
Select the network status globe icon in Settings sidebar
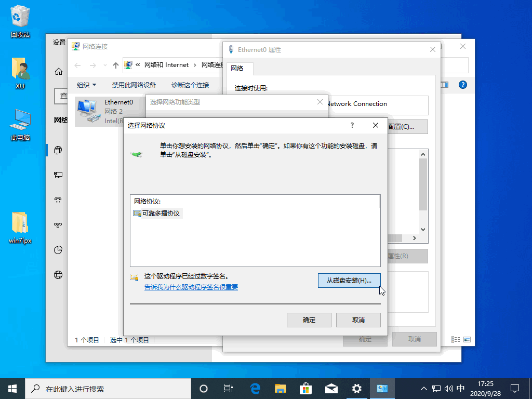(58, 150)
